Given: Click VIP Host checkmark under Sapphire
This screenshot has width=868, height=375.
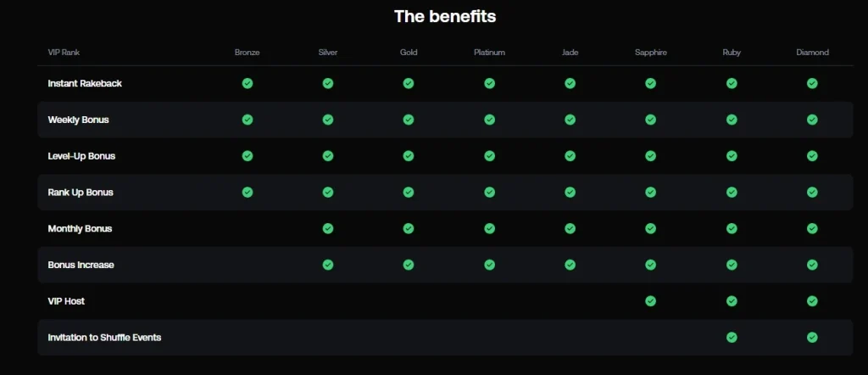Looking at the screenshot, I should [x=650, y=301].
